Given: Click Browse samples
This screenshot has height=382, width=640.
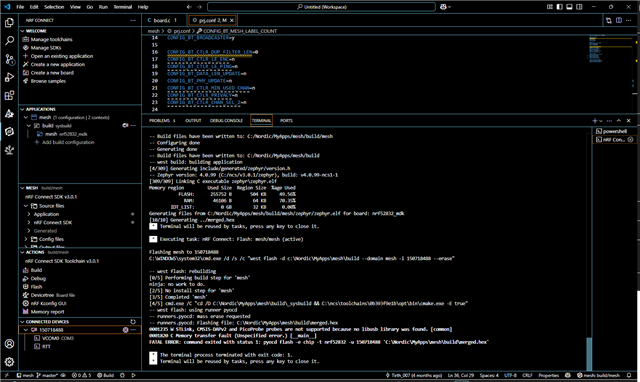Looking at the screenshot, I should click(x=48, y=81).
